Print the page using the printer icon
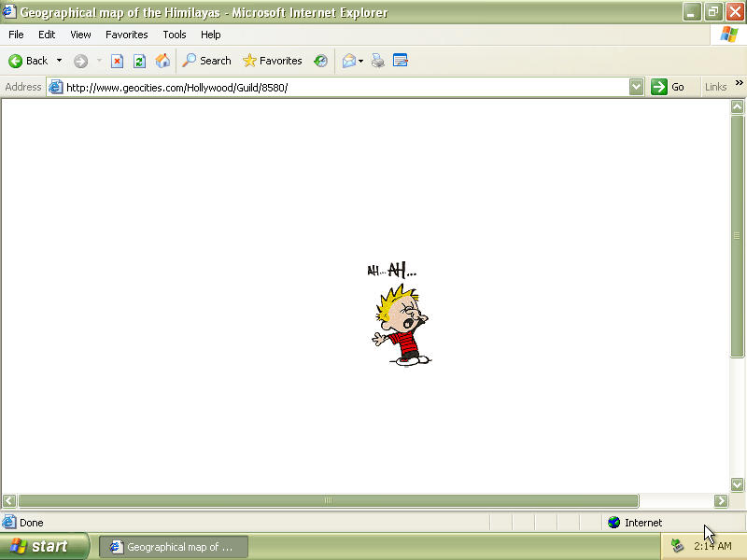 pos(378,61)
